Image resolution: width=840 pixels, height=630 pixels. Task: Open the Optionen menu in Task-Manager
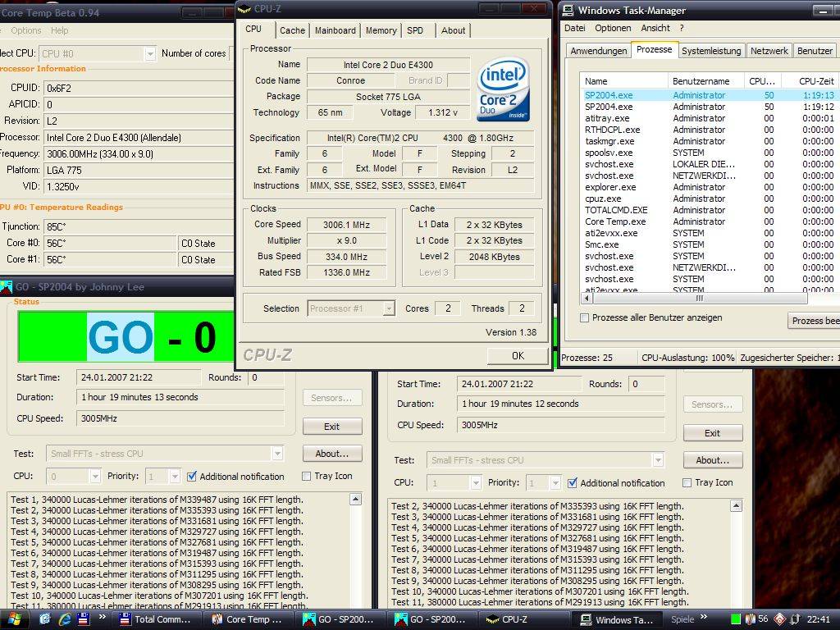pyautogui.click(x=613, y=28)
